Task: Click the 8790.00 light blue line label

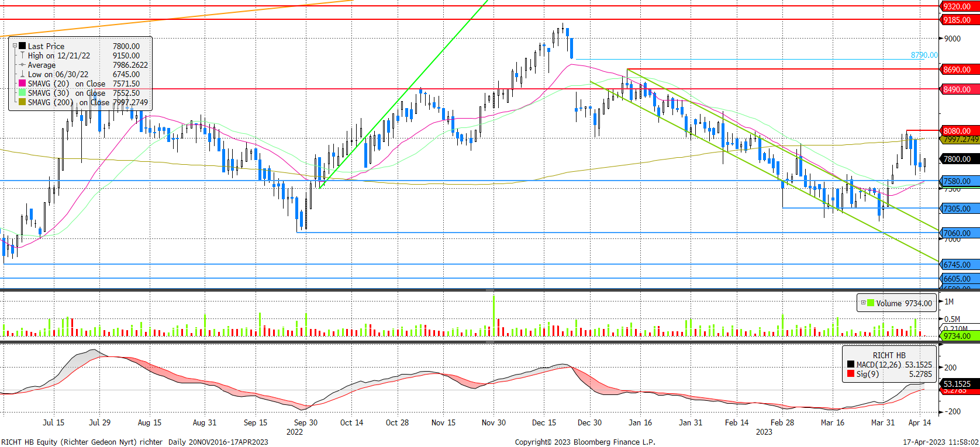Action: point(924,55)
